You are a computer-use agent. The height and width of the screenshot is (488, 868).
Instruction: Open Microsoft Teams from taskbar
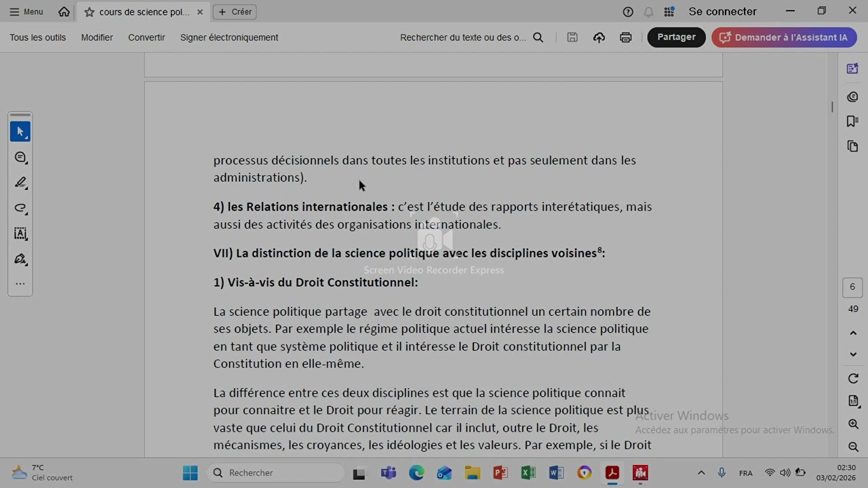pos(388,472)
